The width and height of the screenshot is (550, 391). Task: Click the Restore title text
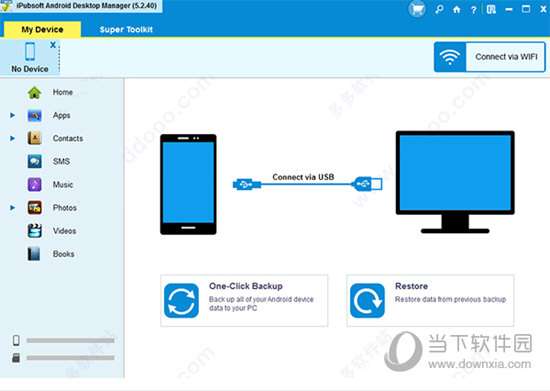pos(411,286)
